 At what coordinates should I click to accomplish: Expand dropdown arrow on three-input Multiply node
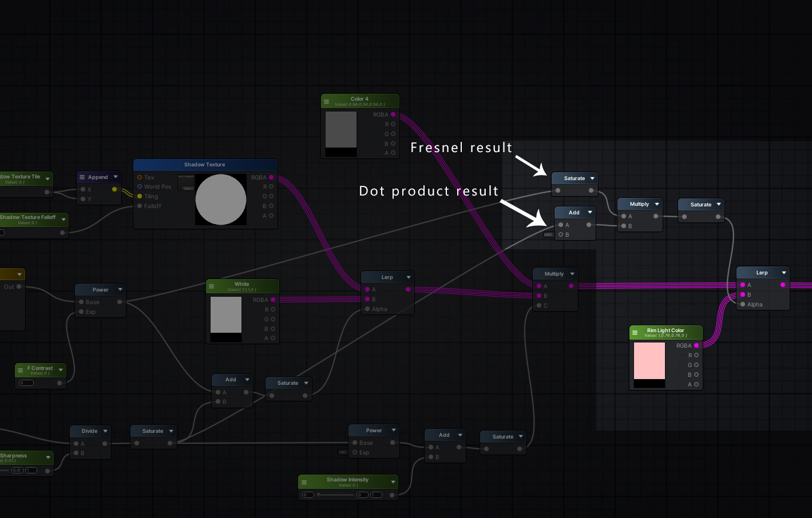tap(572, 274)
